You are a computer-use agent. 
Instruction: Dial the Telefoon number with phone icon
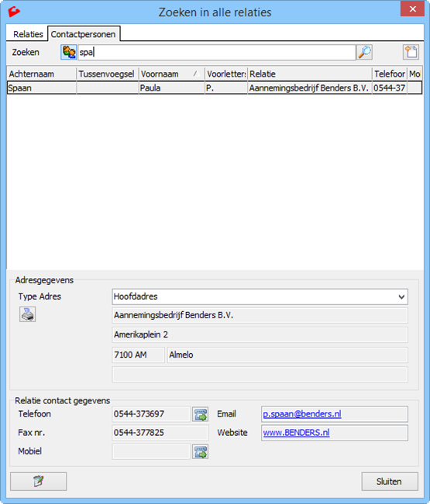(x=200, y=414)
